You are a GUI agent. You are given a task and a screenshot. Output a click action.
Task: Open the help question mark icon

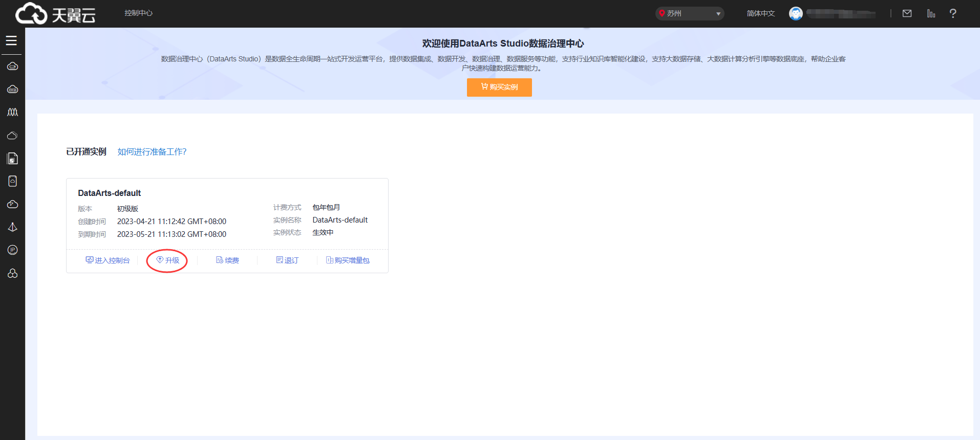pos(953,13)
